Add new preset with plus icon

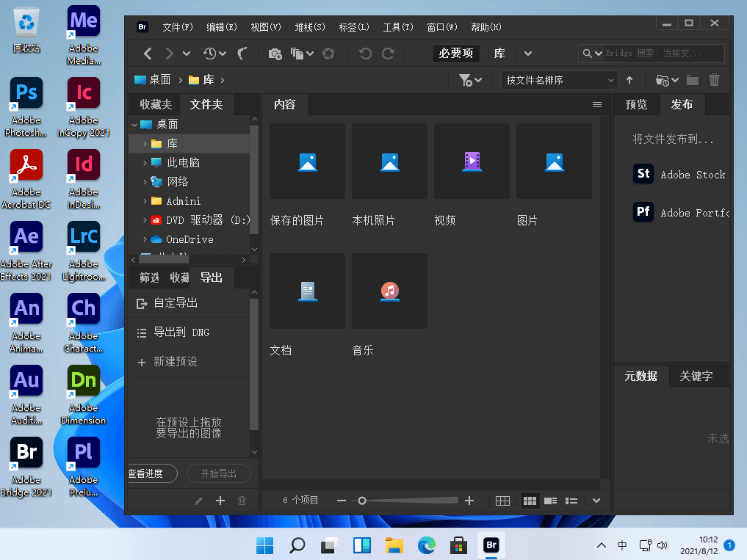[x=220, y=501]
